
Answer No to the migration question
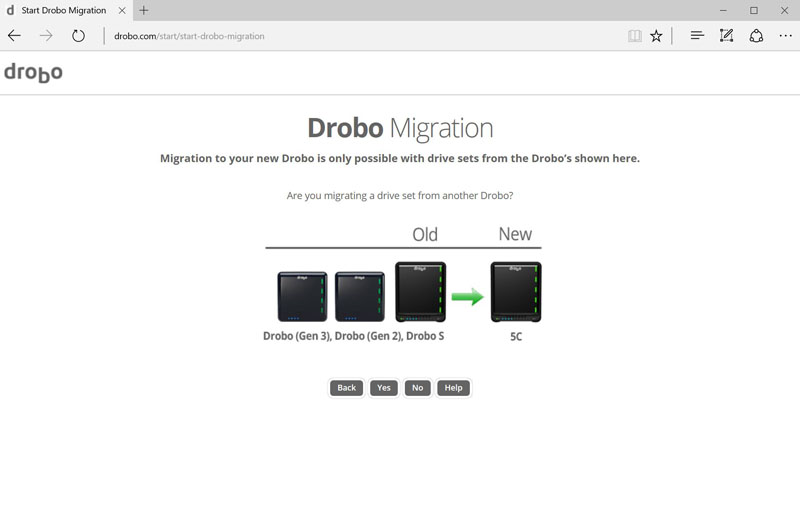(417, 388)
